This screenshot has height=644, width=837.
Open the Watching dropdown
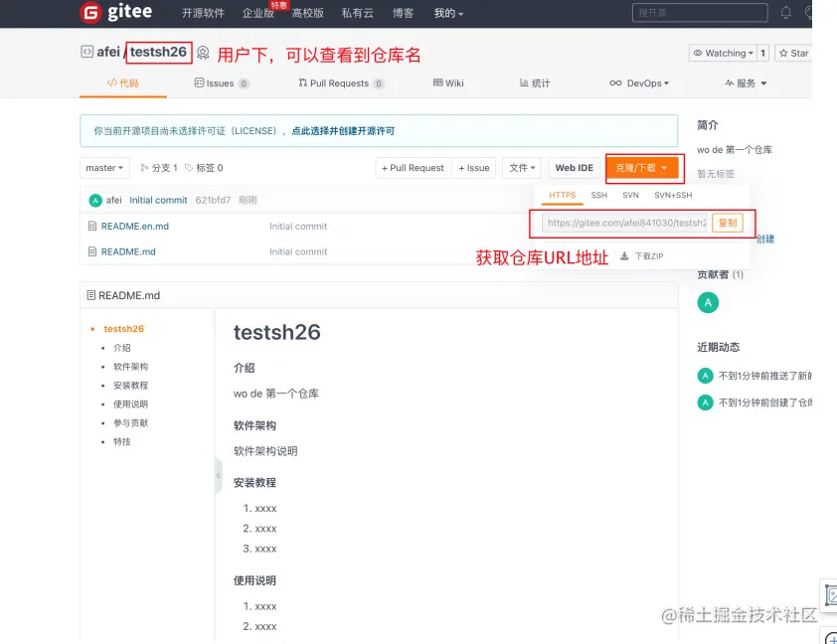(723, 53)
